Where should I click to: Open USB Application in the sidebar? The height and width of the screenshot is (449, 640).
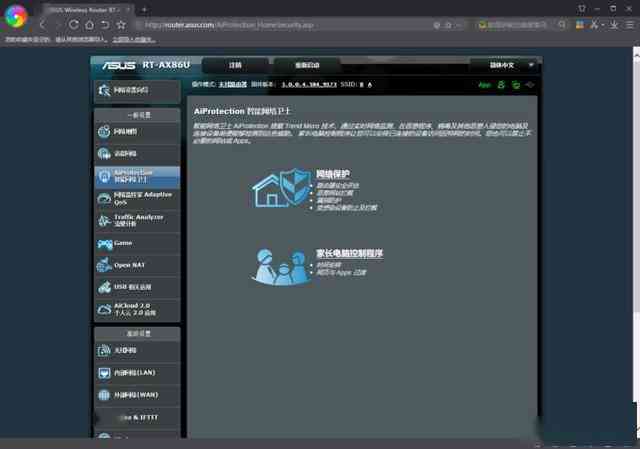coord(137,287)
